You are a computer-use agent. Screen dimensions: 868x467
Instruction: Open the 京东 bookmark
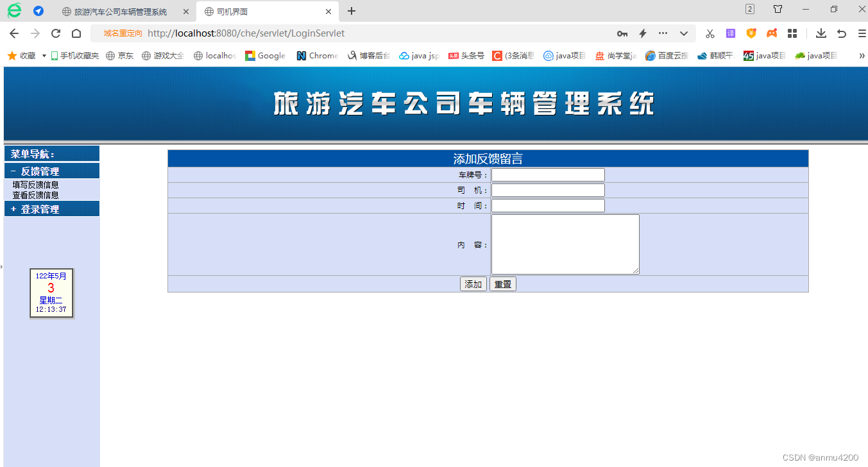120,56
